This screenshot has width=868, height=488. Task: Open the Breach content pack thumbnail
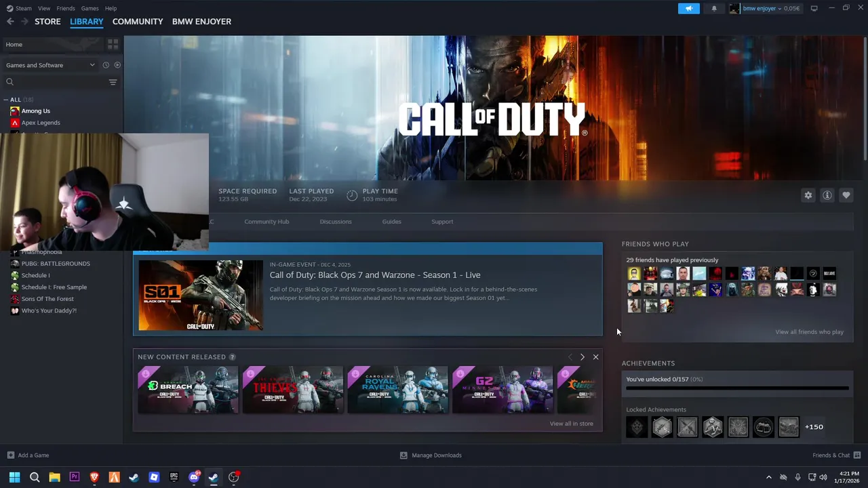[188, 390]
